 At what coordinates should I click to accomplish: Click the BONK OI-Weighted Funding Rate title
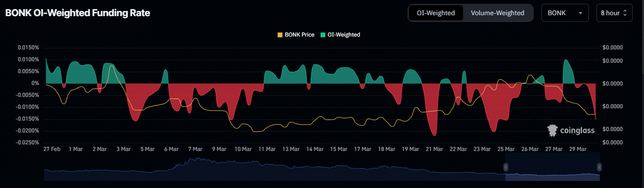tap(77, 13)
